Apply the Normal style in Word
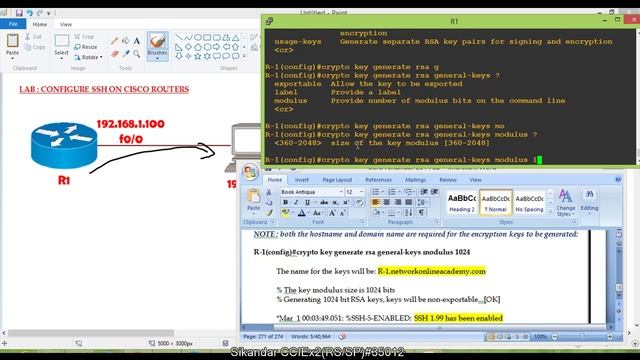640x360 pixels. click(496, 202)
